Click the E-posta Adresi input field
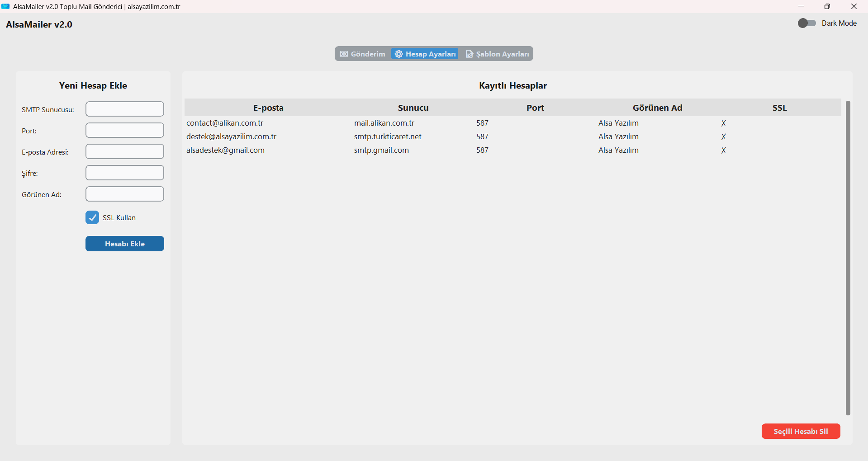The width and height of the screenshot is (868, 461). click(x=125, y=151)
